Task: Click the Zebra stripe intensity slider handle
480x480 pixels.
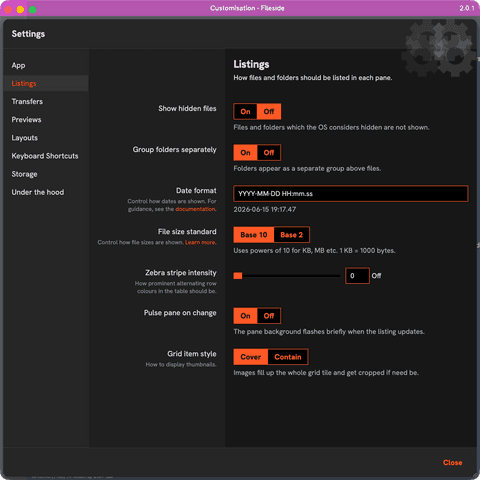Action: tap(238, 276)
